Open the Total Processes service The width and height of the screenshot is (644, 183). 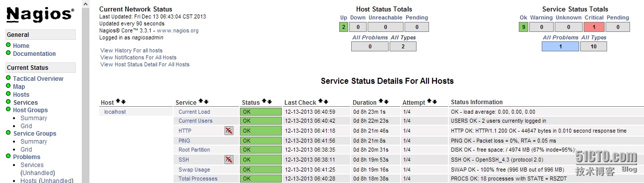tap(198, 179)
